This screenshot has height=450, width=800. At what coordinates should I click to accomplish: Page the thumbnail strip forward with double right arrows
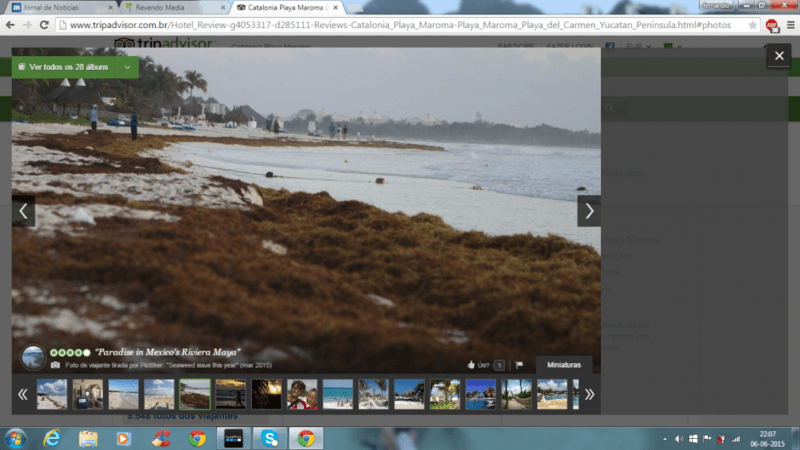(589, 394)
